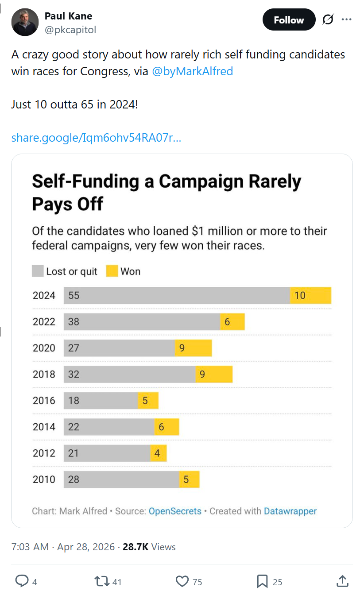Viewport: 364px width, 595px height.
Task: Repost the tweet using the retweet icon
Action: pyautogui.click(x=102, y=581)
